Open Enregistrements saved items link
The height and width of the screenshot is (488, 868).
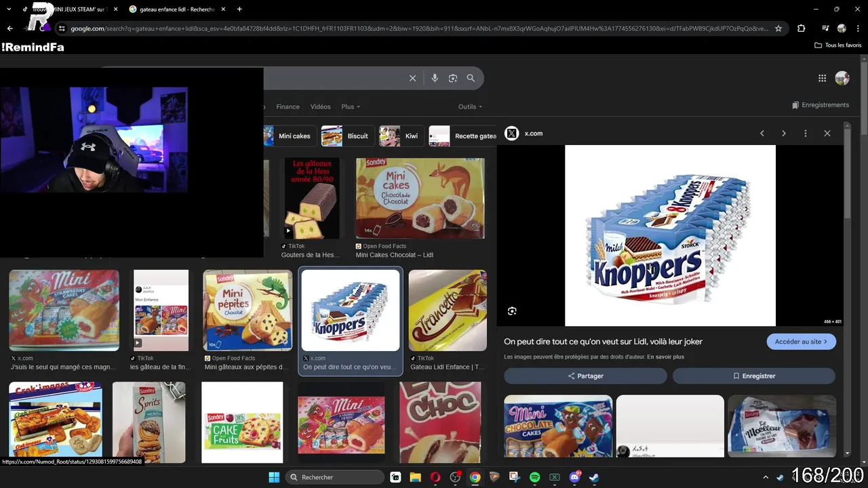coord(821,105)
